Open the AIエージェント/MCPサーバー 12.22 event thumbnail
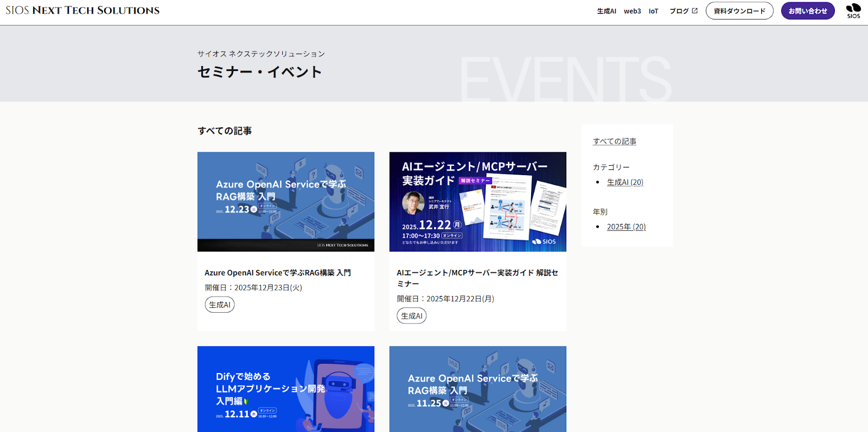Image resolution: width=868 pixels, height=432 pixels. point(478,202)
